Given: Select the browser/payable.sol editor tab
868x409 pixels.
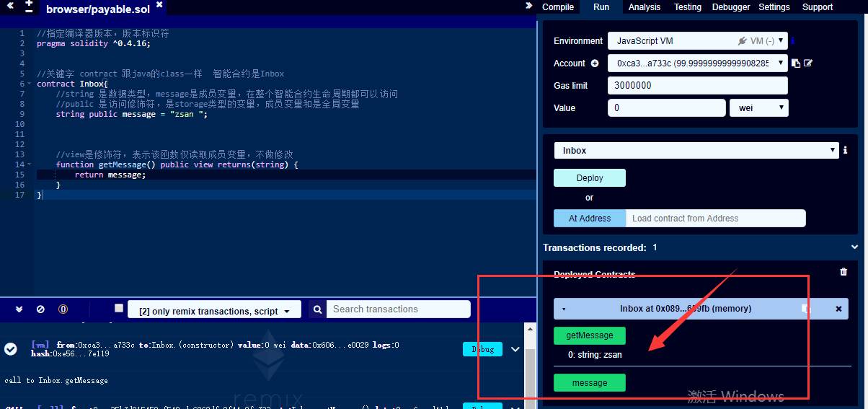Looking at the screenshot, I should pyautogui.click(x=98, y=9).
